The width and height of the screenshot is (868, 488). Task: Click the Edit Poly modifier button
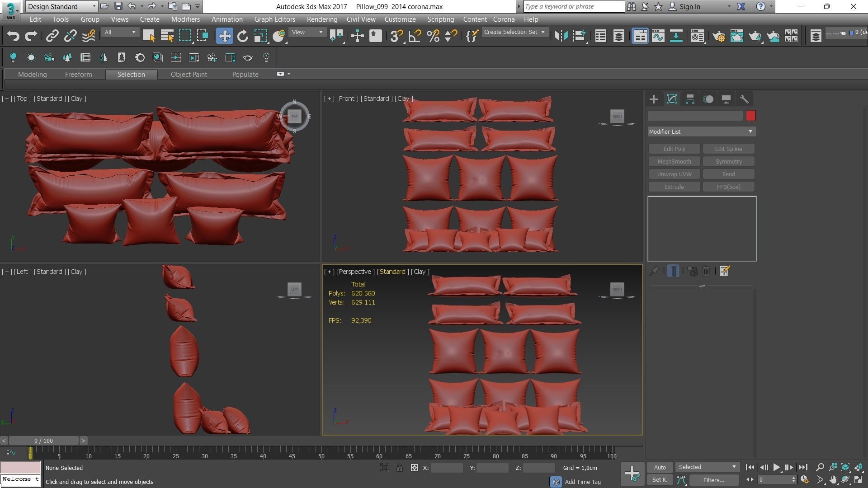click(x=674, y=149)
